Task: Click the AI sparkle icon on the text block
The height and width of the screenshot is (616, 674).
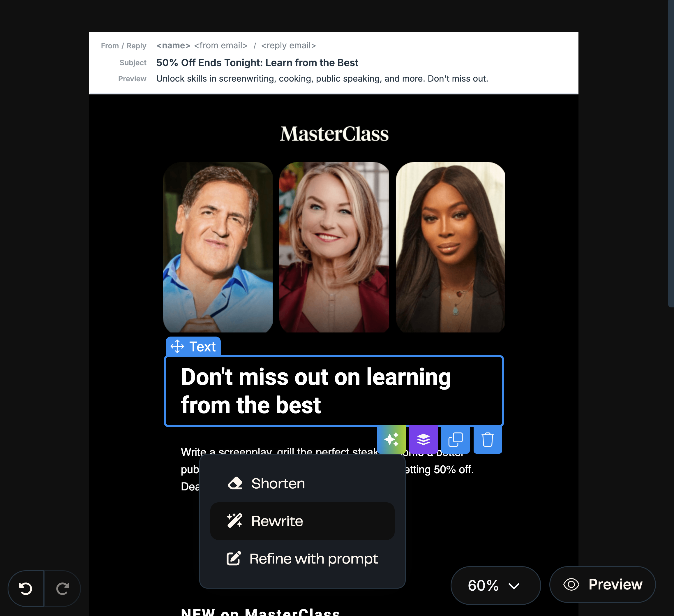Action: tap(391, 439)
